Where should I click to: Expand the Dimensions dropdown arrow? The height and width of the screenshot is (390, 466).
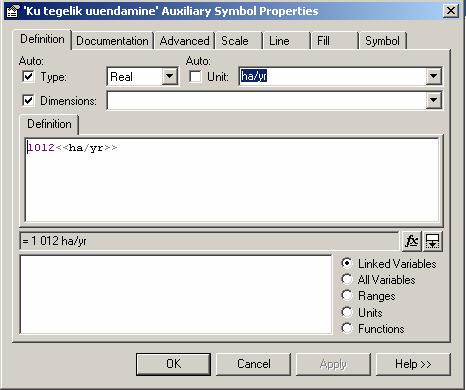[x=434, y=100]
